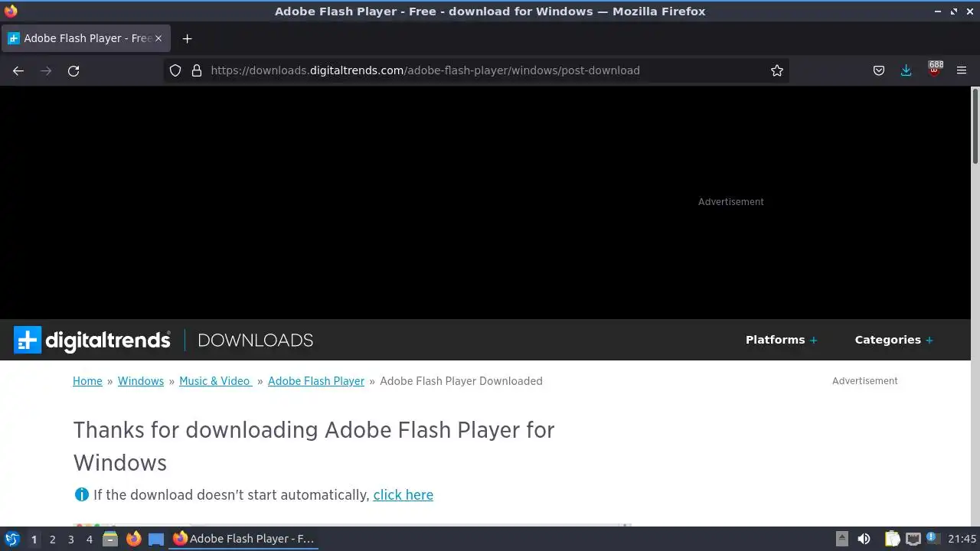The height and width of the screenshot is (551, 980).
Task: Click the URL address bar
Action: [475, 70]
